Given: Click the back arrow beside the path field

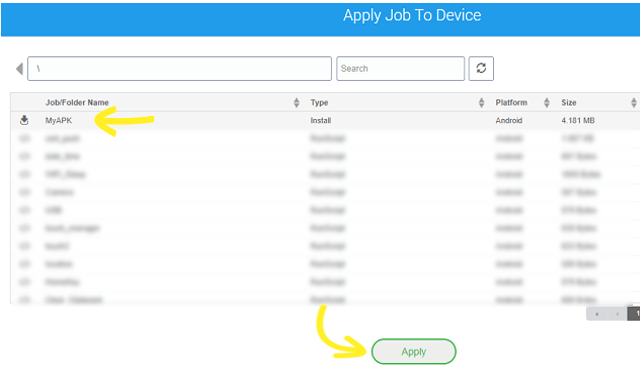Looking at the screenshot, I should 19,69.
